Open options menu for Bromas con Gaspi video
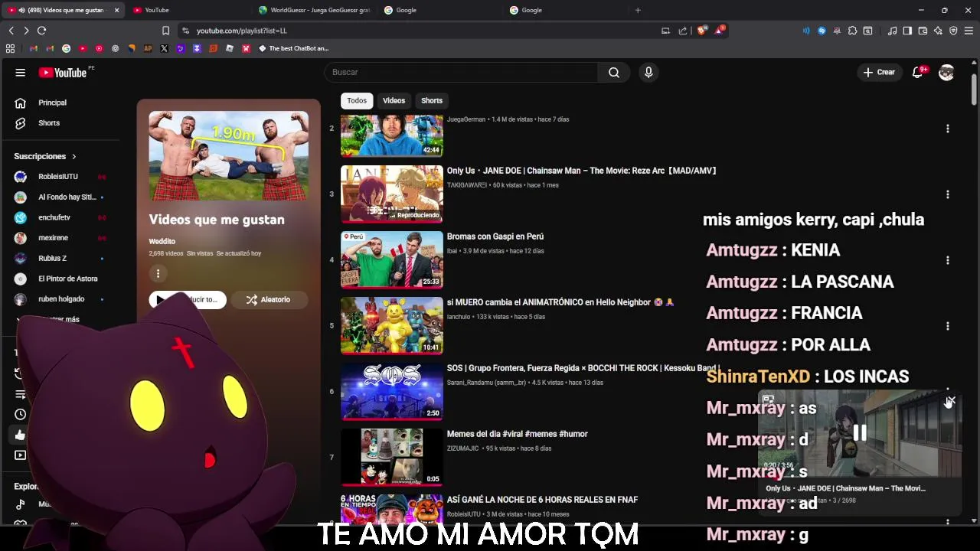Image resolution: width=980 pixels, height=551 pixels. tap(948, 260)
